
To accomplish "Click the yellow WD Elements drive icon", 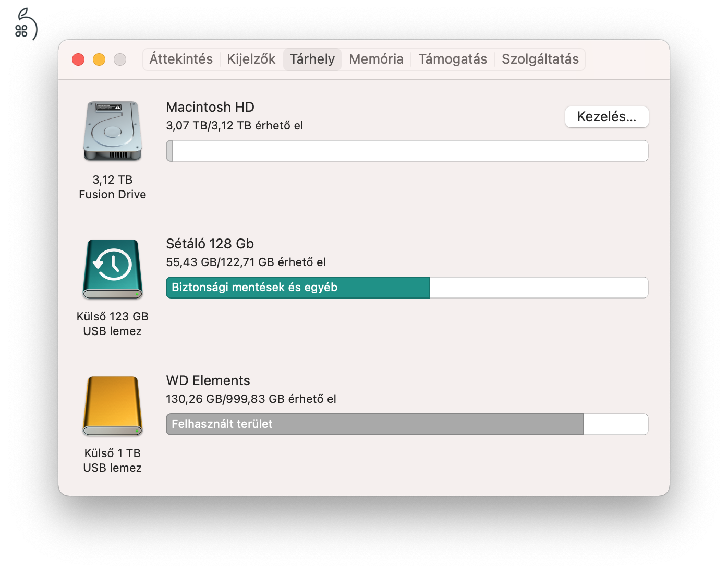I will (x=113, y=406).
